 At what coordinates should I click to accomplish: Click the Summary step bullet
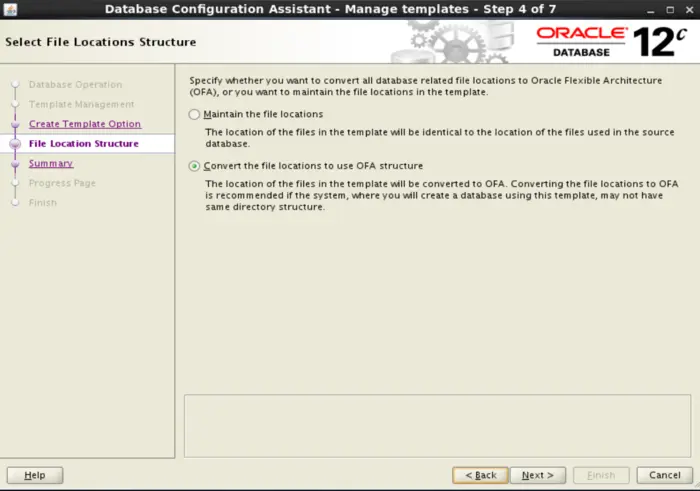click(15, 163)
